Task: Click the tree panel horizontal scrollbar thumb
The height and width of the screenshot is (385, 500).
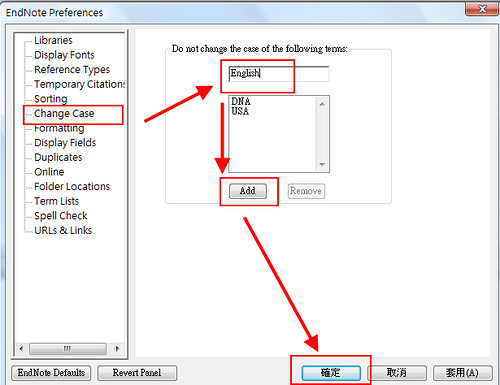Action: (x=68, y=349)
